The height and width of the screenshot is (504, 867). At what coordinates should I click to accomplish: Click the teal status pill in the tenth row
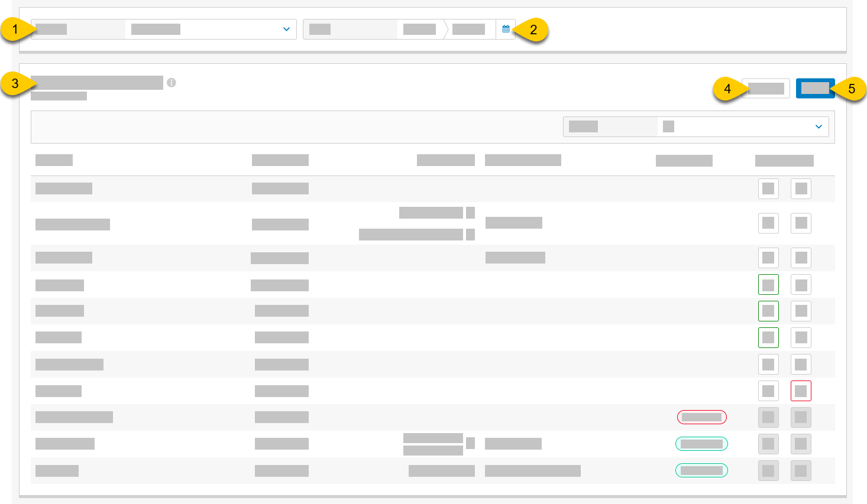tap(701, 444)
